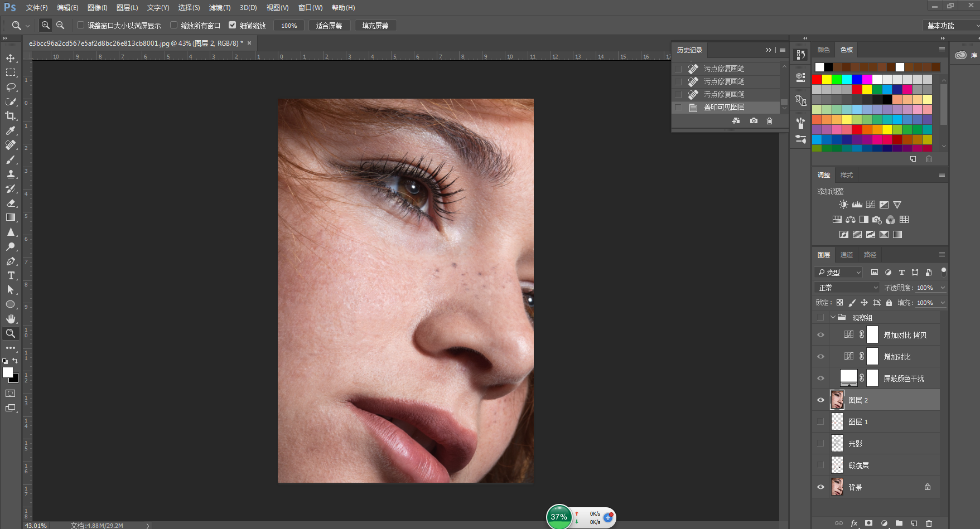Open the blend mode 正常 dropdown
Viewport: 980px width, 529px height.
(x=847, y=288)
